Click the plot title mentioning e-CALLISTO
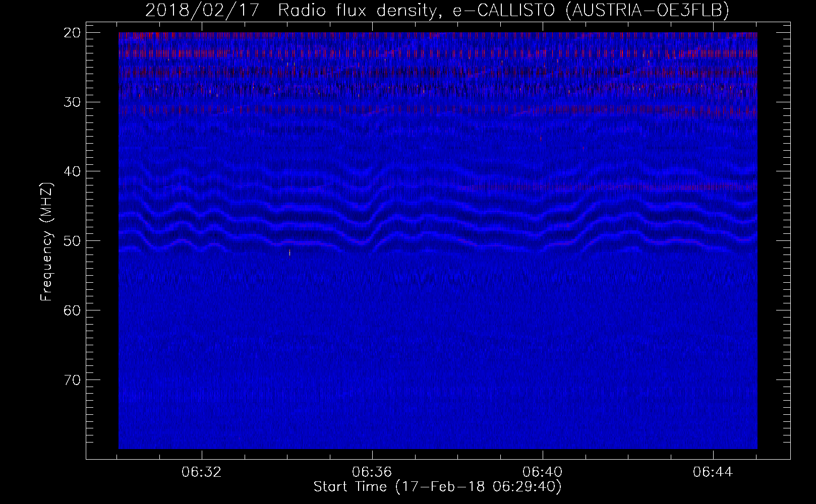The height and width of the screenshot is (504, 816). 437,10
